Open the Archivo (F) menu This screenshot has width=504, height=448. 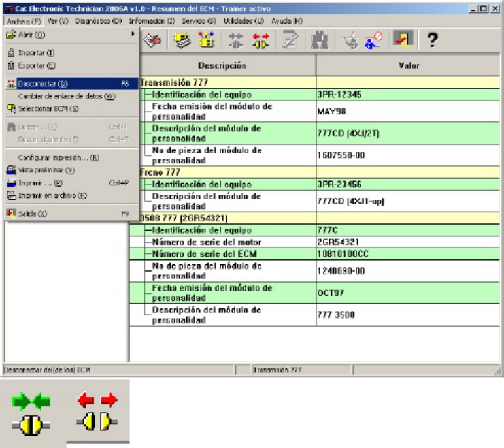[x=24, y=21]
